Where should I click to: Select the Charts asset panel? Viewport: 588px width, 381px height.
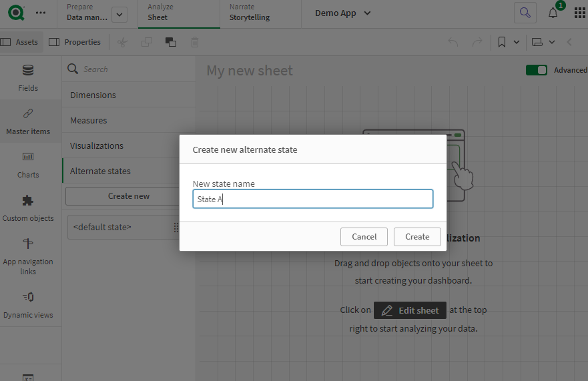tap(28, 165)
